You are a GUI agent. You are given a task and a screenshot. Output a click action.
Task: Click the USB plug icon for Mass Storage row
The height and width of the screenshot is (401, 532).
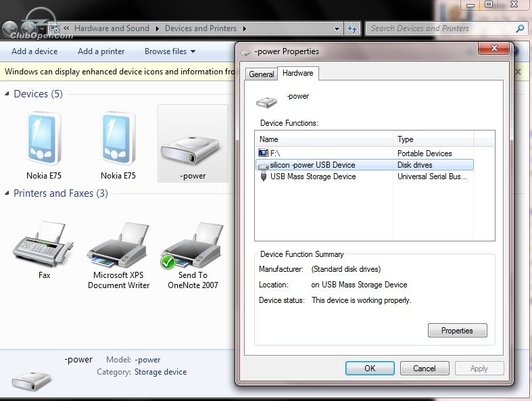pyautogui.click(x=263, y=176)
